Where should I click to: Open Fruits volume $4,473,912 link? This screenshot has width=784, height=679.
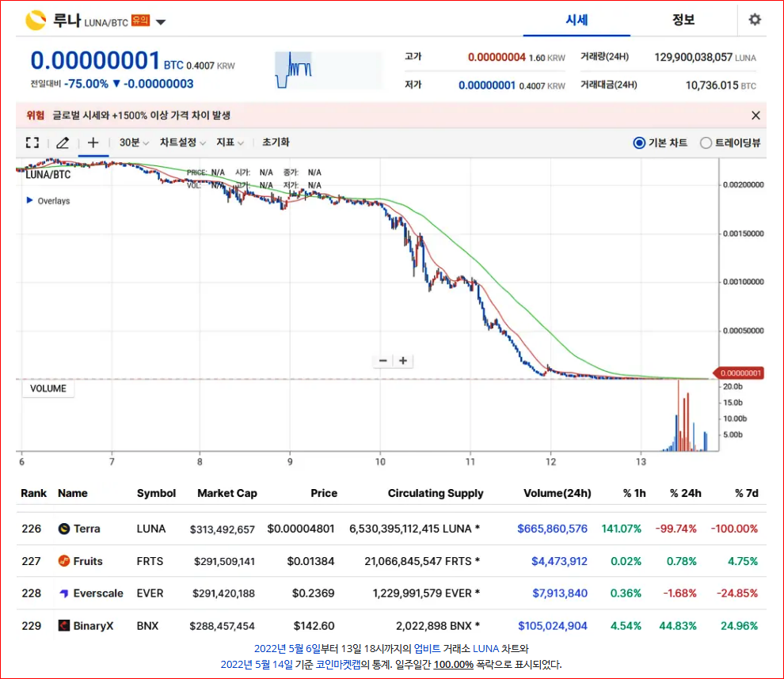pyautogui.click(x=559, y=561)
